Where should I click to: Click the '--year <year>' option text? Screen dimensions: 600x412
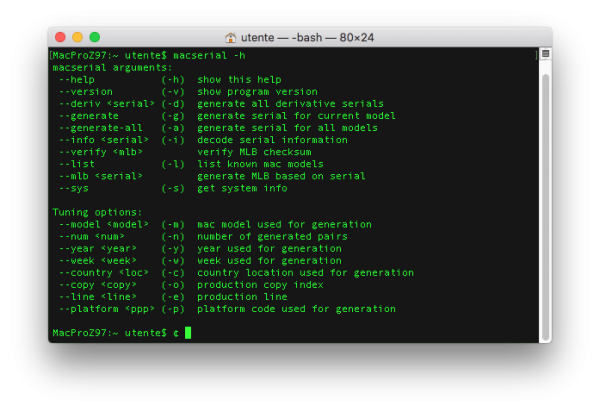tap(98, 249)
